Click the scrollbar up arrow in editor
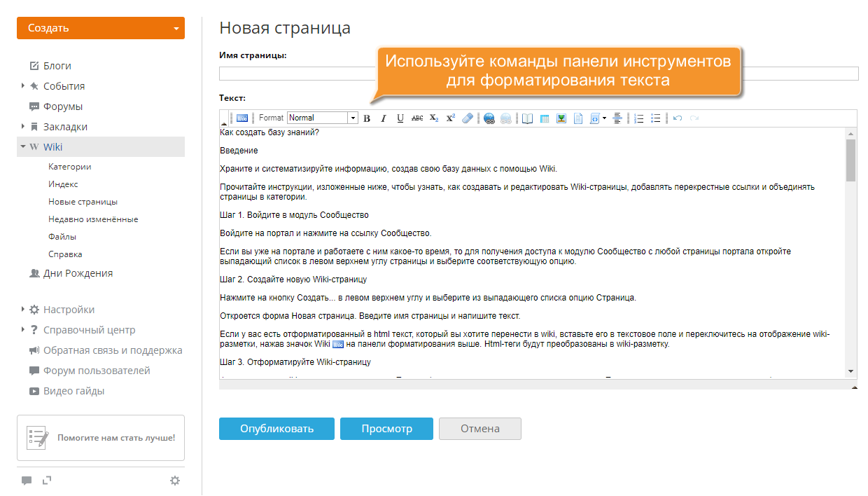The image size is (868, 496). click(x=851, y=133)
